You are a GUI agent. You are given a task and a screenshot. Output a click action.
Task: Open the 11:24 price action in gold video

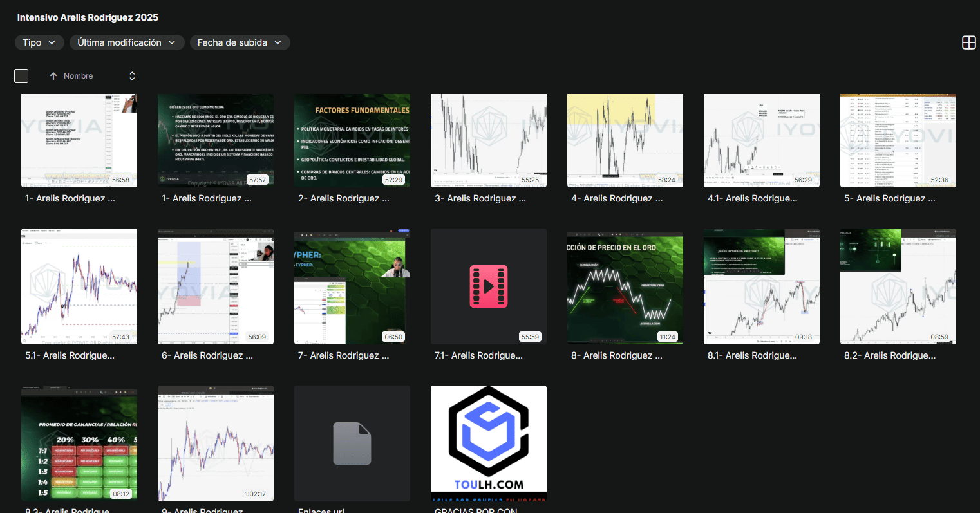(625, 286)
